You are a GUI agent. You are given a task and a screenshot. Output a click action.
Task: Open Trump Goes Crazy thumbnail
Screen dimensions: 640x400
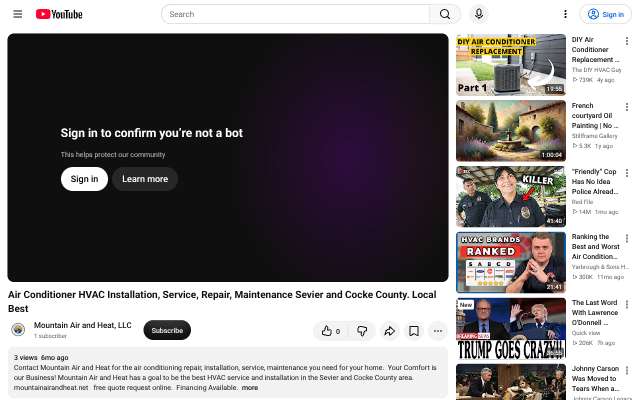(x=511, y=329)
